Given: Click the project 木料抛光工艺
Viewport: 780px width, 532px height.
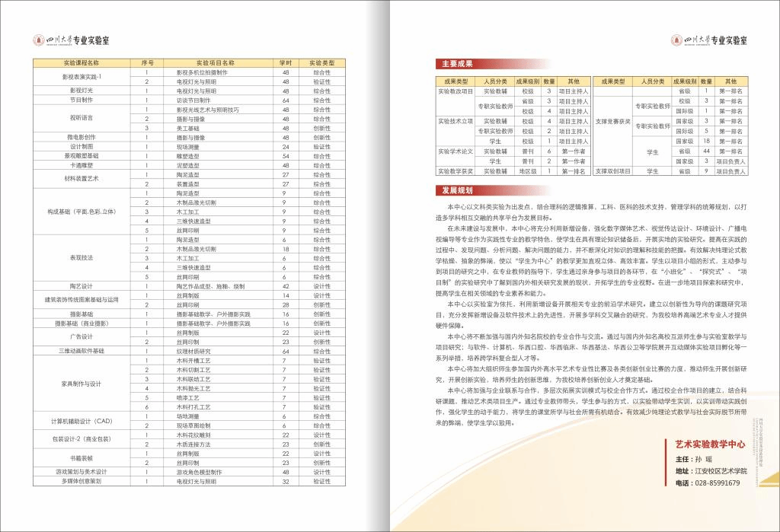Looking at the screenshot, I should 193,389.
